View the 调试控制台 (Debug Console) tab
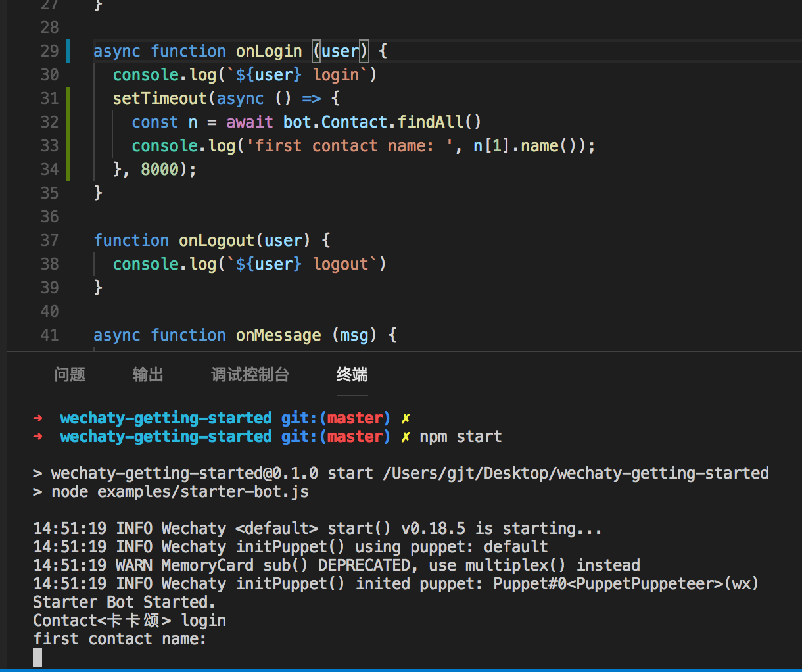This screenshot has height=672, width=802. point(250,374)
